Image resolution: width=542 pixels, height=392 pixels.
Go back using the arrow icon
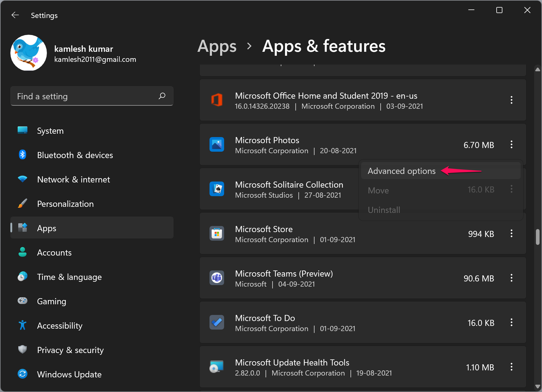coord(15,15)
